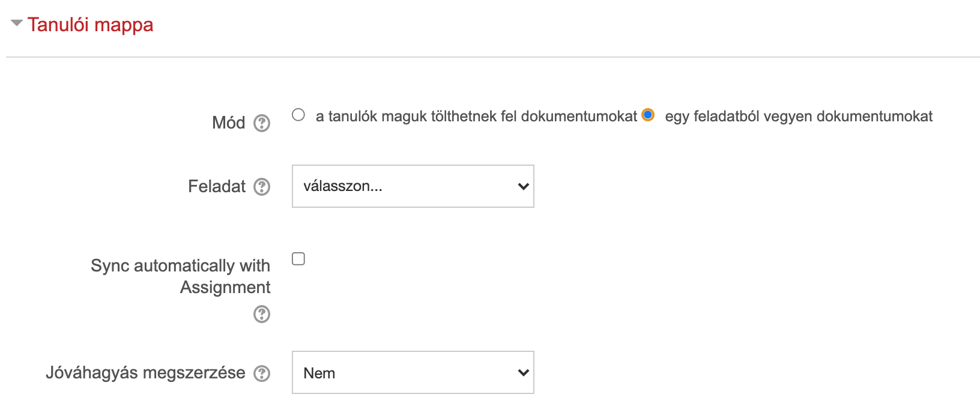
Task: Click the 'Mód' field label
Action: point(229,123)
